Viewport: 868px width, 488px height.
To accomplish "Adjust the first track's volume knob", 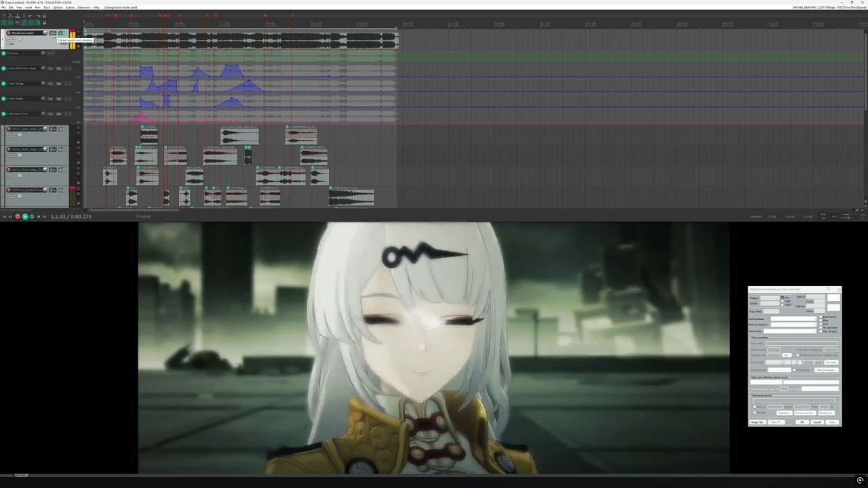I will coord(45,33).
